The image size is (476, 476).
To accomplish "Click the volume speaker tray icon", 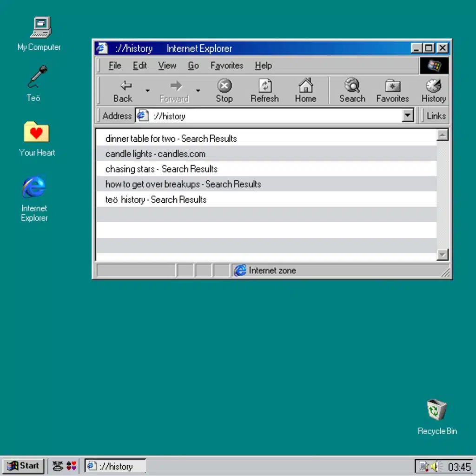I will tap(435, 466).
